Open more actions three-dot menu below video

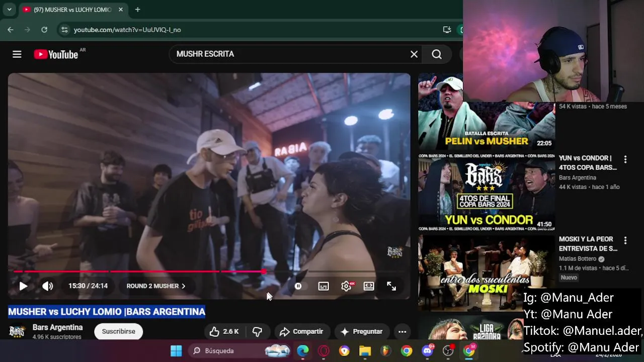tap(402, 331)
